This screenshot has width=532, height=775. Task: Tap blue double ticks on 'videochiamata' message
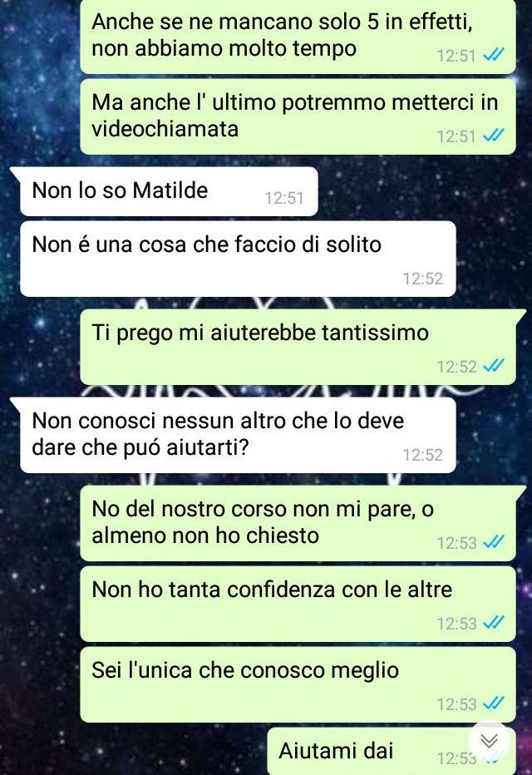pos(494,135)
